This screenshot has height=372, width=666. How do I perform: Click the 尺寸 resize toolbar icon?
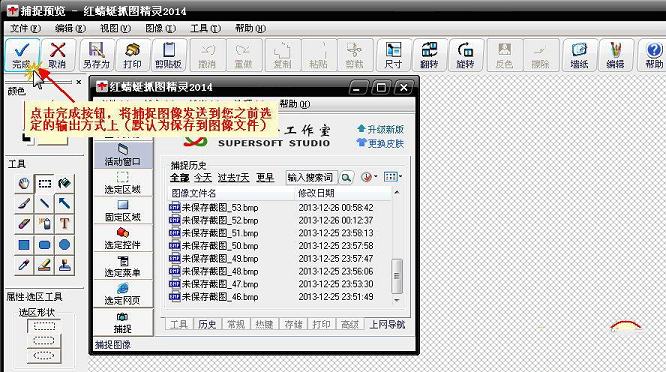393,55
